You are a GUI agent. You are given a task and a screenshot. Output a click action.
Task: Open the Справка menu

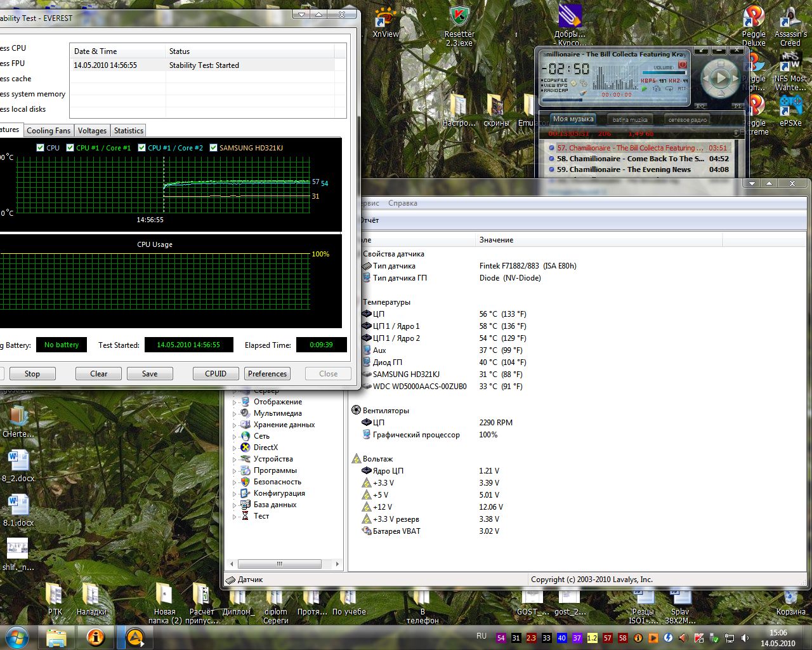tap(402, 203)
